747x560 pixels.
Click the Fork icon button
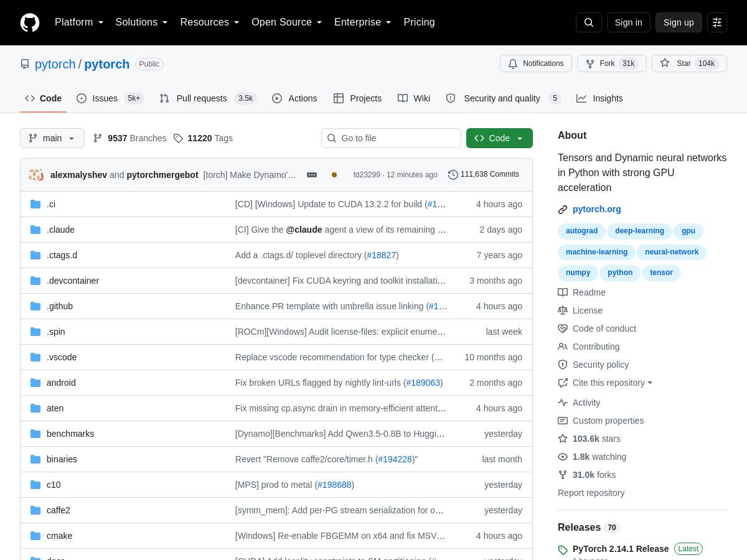pos(590,63)
